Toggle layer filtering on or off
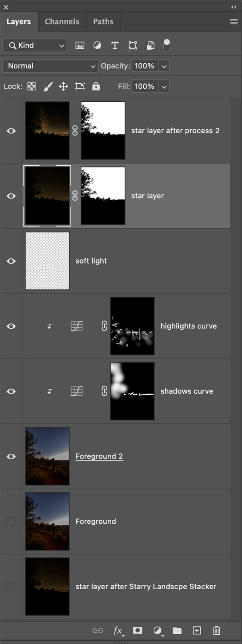Image resolution: width=242 pixels, height=644 pixels. point(167,45)
